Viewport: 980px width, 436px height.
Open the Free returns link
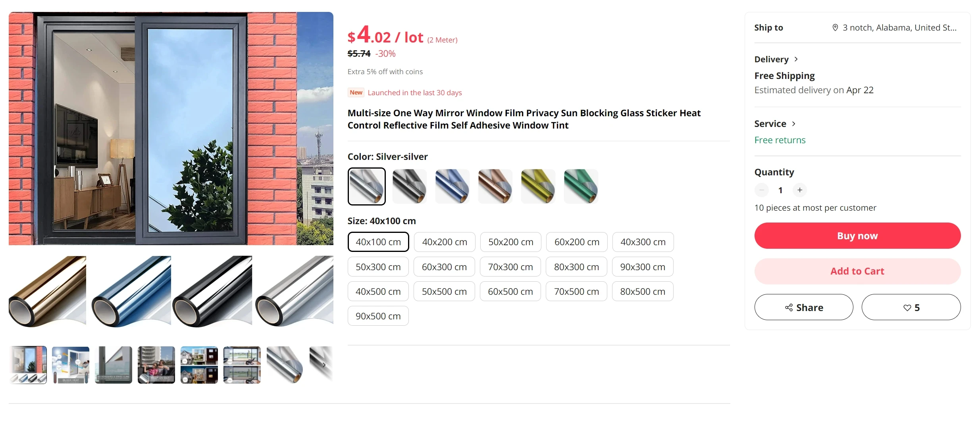pyautogui.click(x=780, y=140)
